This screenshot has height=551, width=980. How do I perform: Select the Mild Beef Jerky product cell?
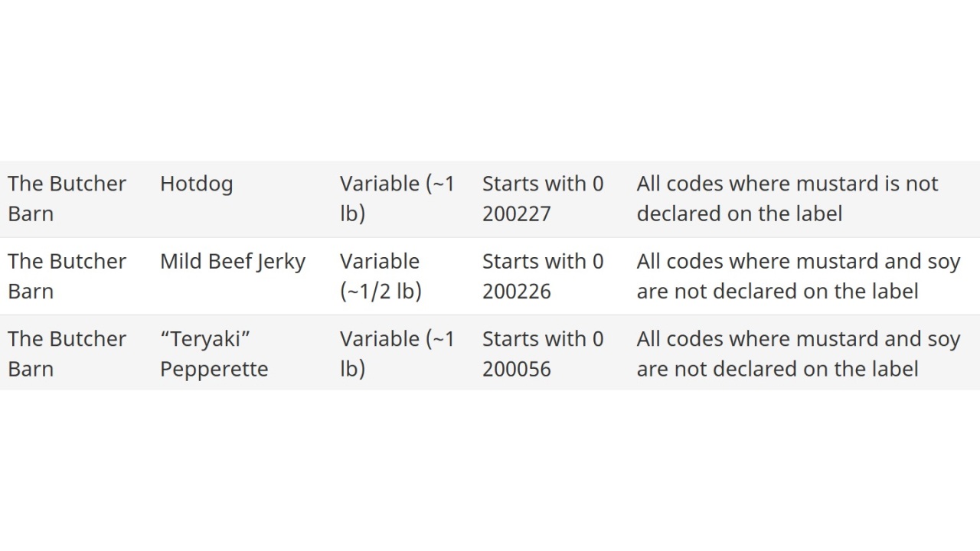pos(233,262)
